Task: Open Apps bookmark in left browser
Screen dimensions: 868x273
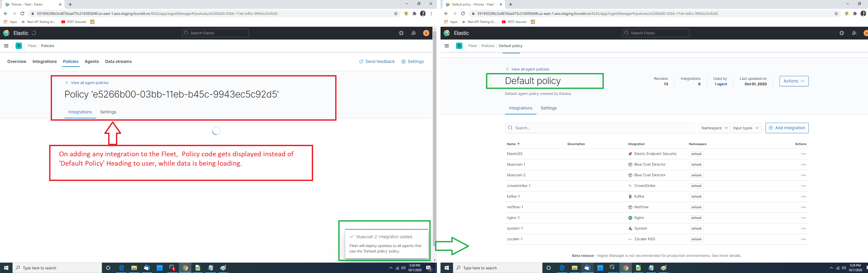Action: (x=10, y=22)
